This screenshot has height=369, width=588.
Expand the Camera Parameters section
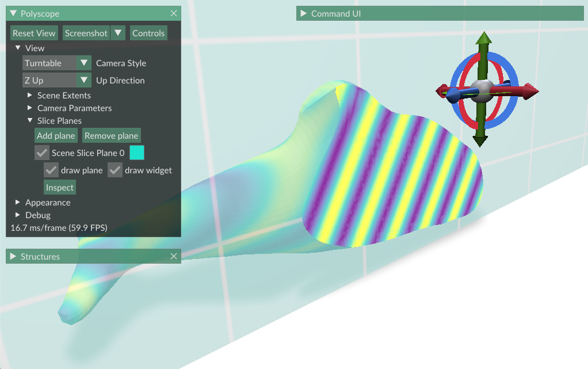click(x=74, y=108)
